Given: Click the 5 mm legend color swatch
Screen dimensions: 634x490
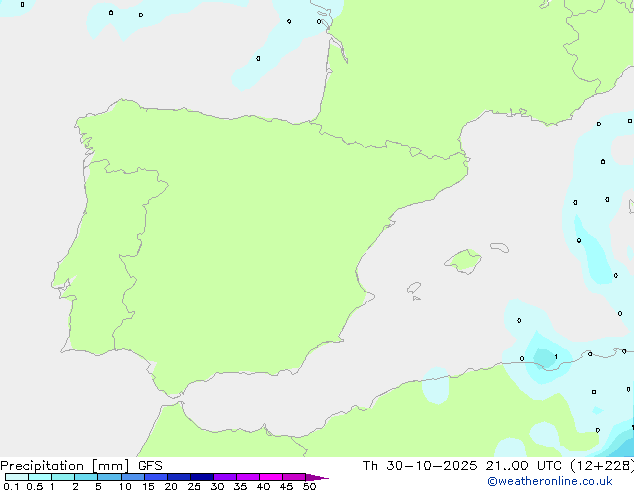Looking at the screenshot, I should 109,477.
